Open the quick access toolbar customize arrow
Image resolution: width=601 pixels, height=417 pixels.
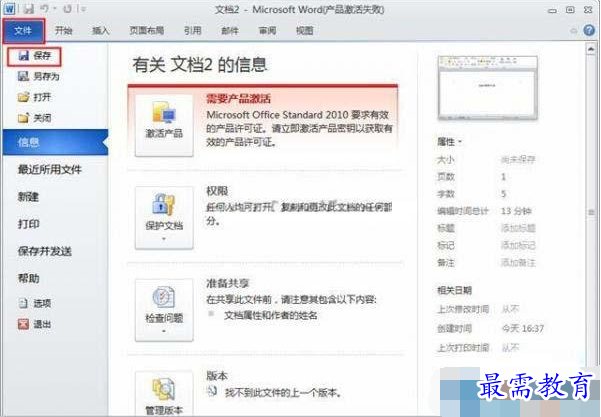[83, 9]
